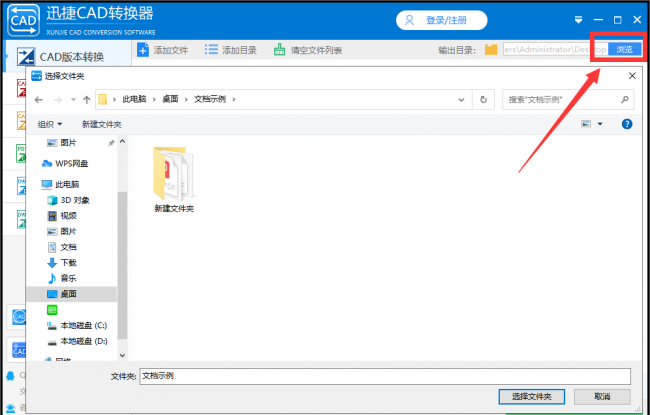650x415 pixels.
Task: Click the 取消 cancel button
Action: pyautogui.click(x=602, y=397)
